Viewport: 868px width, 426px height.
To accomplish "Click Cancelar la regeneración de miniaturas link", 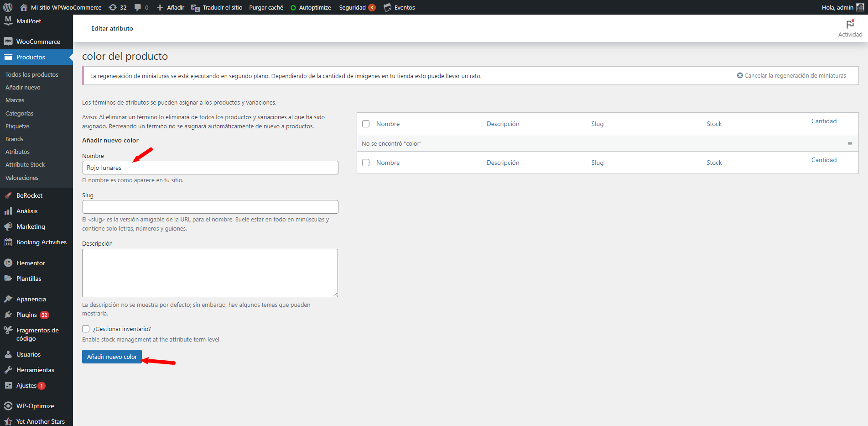I will 795,75.
